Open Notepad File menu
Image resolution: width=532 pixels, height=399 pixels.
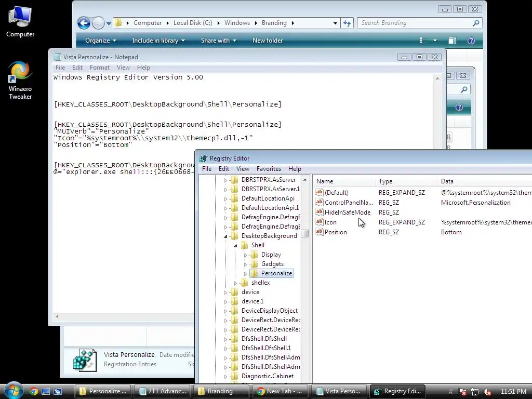pyautogui.click(x=60, y=68)
